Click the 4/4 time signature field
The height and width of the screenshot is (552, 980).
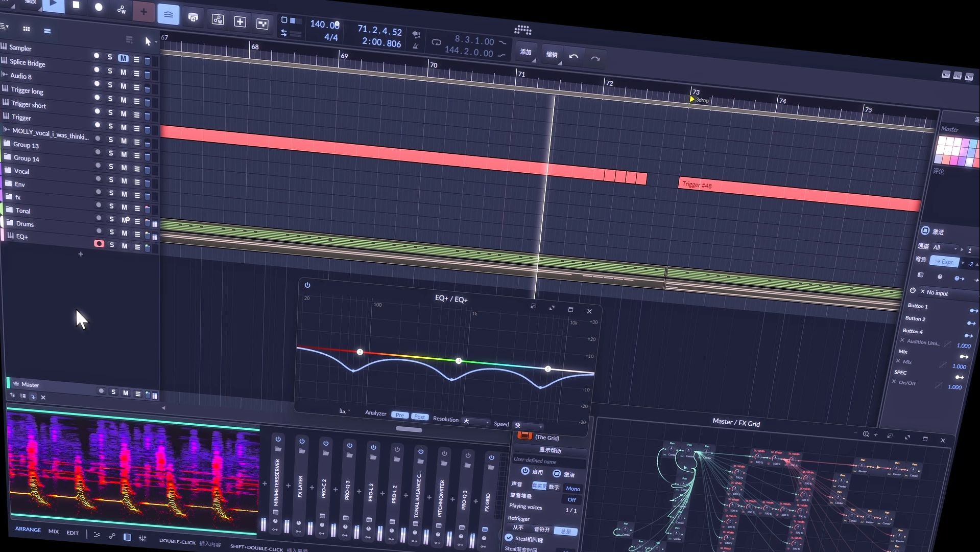[x=331, y=37]
